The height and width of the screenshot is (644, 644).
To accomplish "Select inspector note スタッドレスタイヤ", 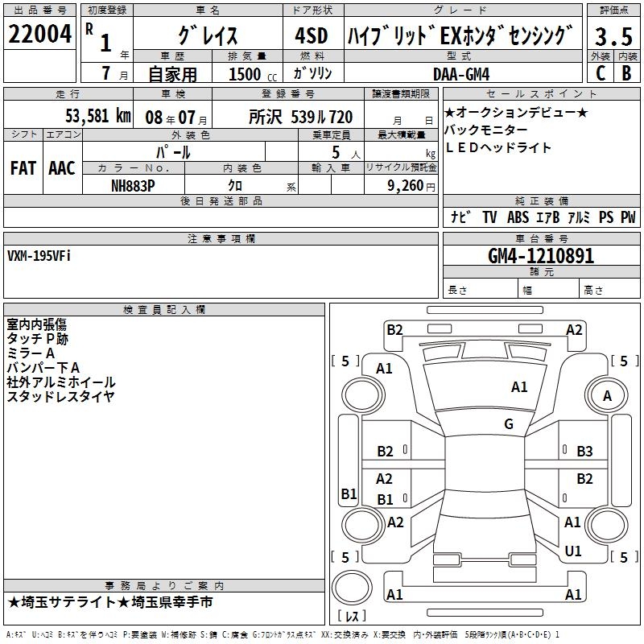I will pyautogui.click(x=60, y=396).
